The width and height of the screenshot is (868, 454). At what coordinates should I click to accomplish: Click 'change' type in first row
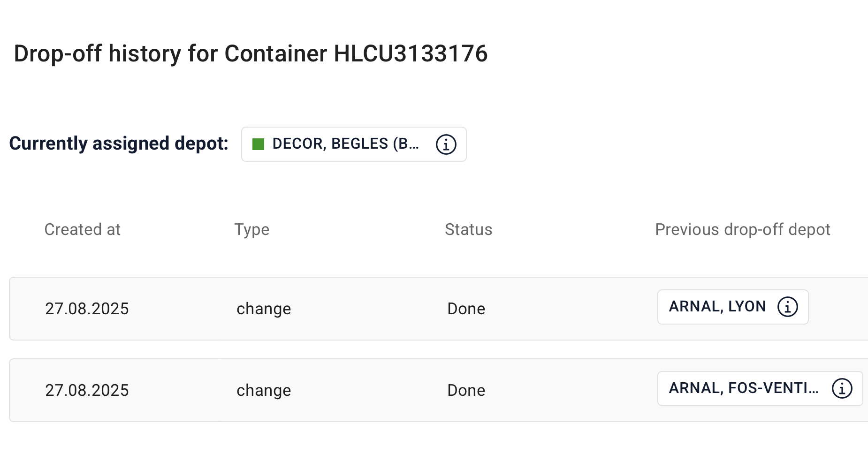[x=264, y=309]
